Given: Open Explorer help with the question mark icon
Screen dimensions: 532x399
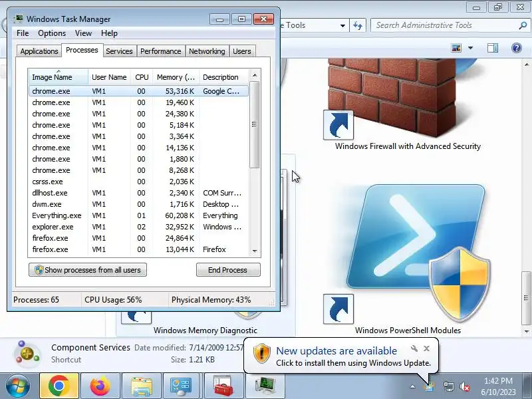Looking at the screenshot, I should click(517, 48).
